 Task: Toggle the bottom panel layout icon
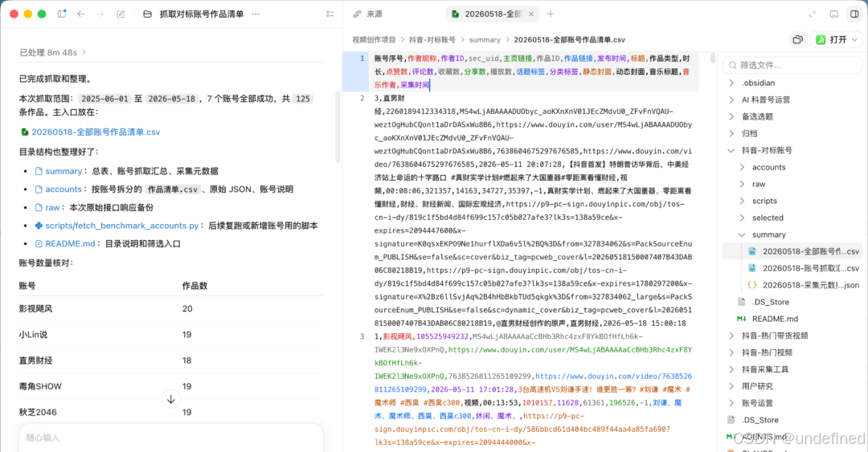point(833,14)
